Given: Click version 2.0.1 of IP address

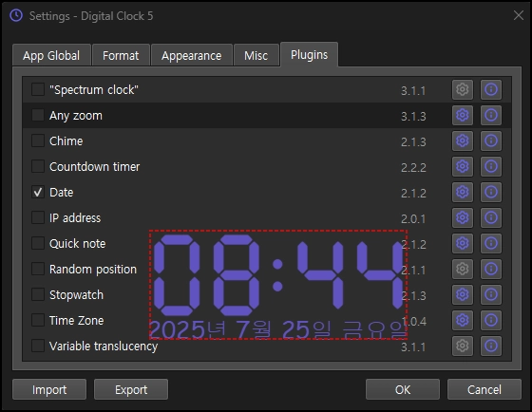Looking at the screenshot, I should pyautogui.click(x=413, y=218).
